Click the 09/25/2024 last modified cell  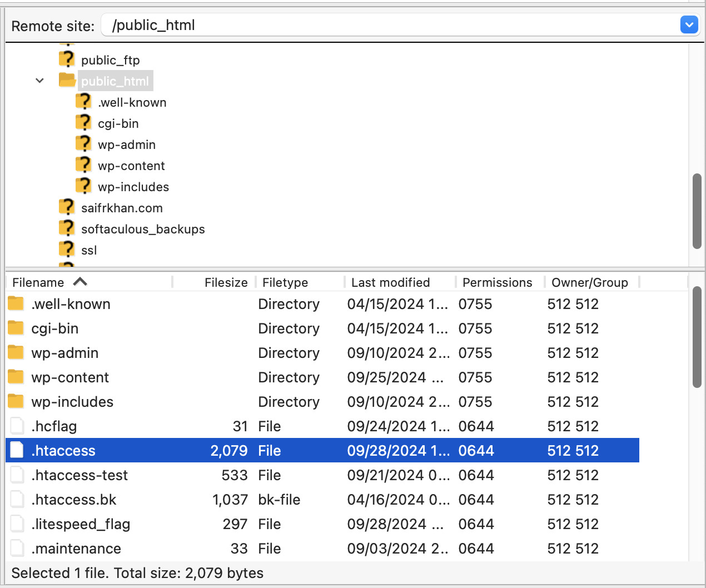[x=395, y=377]
